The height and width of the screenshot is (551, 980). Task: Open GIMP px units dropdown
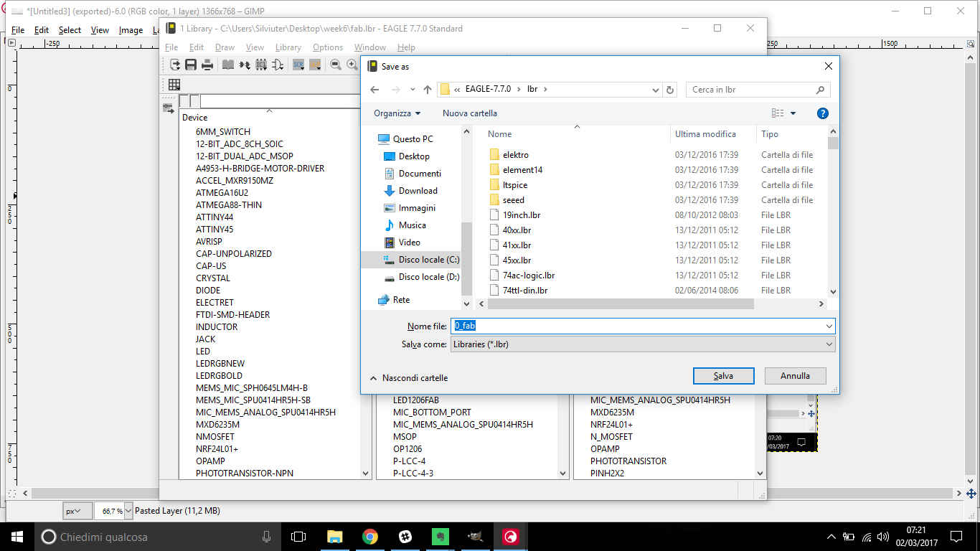click(x=77, y=511)
